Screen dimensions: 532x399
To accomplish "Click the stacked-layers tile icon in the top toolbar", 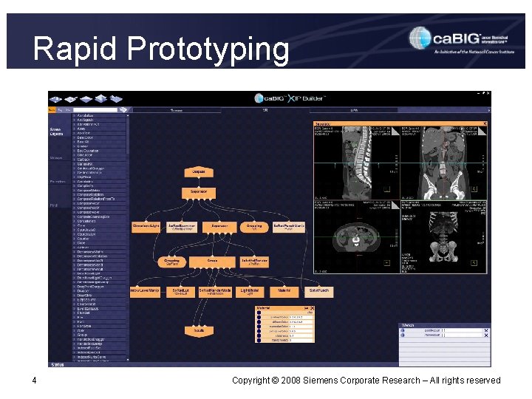I will click(x=101, y=98).
